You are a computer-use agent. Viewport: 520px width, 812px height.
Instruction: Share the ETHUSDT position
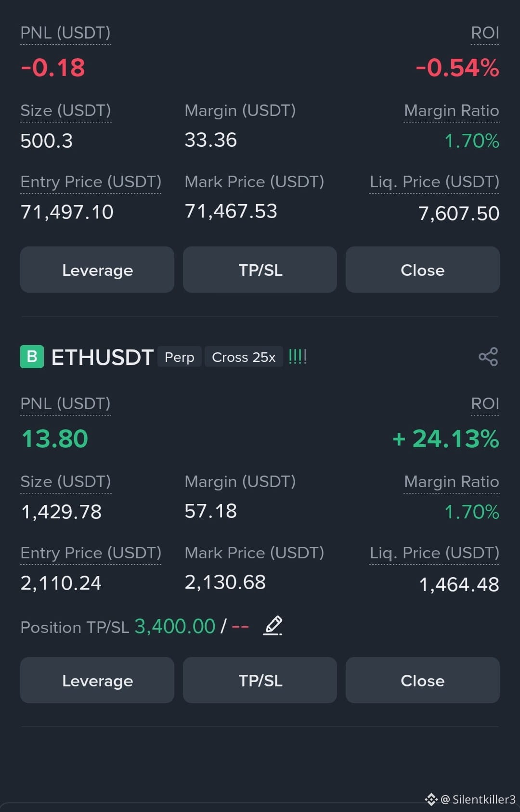tap(488, 357)
